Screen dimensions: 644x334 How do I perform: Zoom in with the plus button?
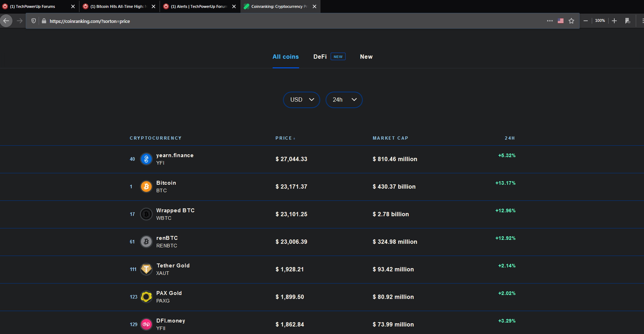pos(614,21)
